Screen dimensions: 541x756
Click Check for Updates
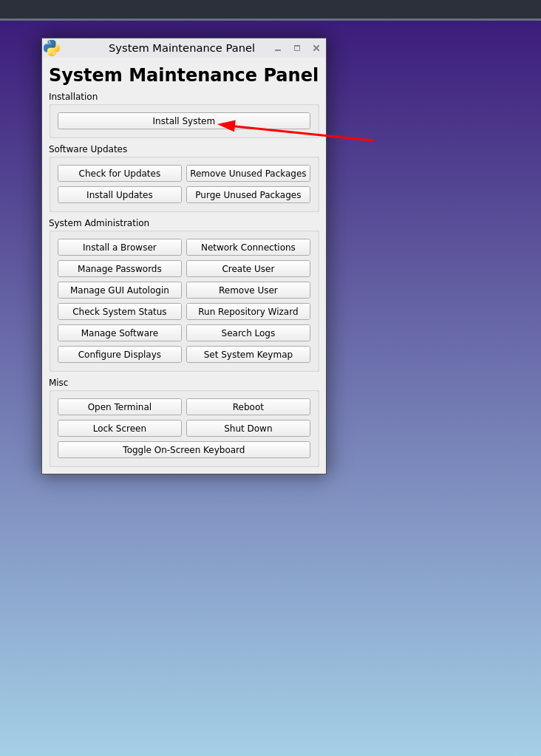click(x=120, y=174)
